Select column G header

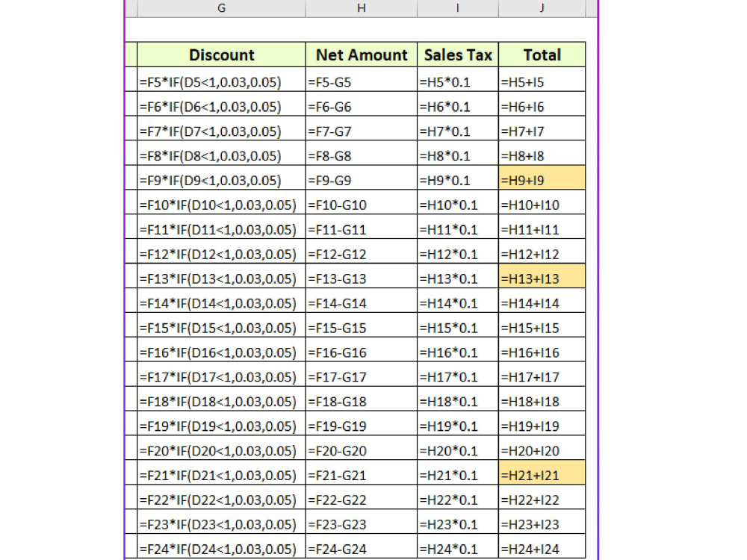pos(221,8)
